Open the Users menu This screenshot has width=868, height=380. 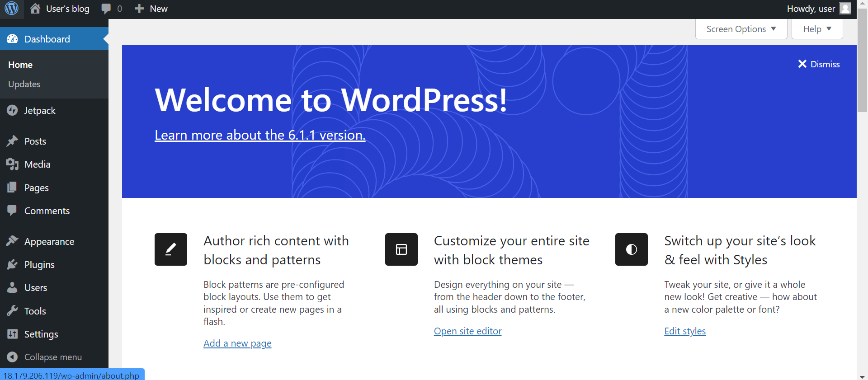(54, 287)
